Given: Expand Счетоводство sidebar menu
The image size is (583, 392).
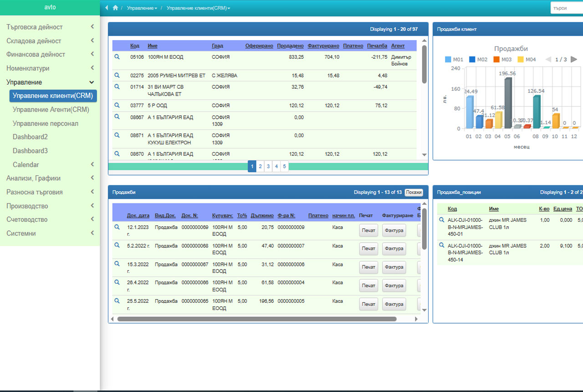Looking at the screenshot, I should pos(50,219).
